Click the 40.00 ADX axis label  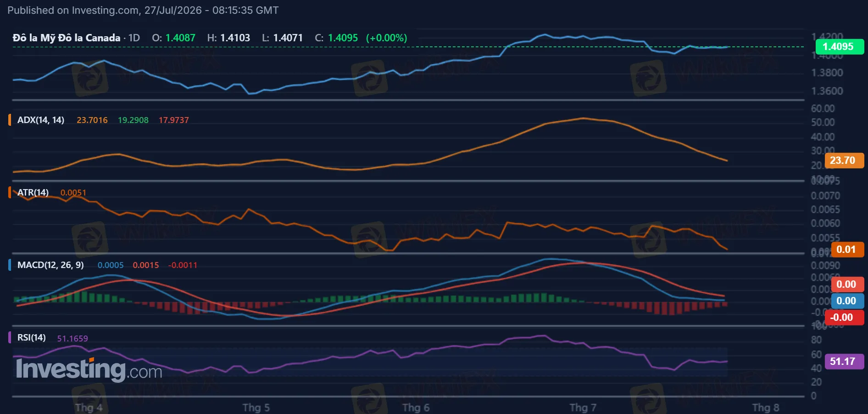823,137
